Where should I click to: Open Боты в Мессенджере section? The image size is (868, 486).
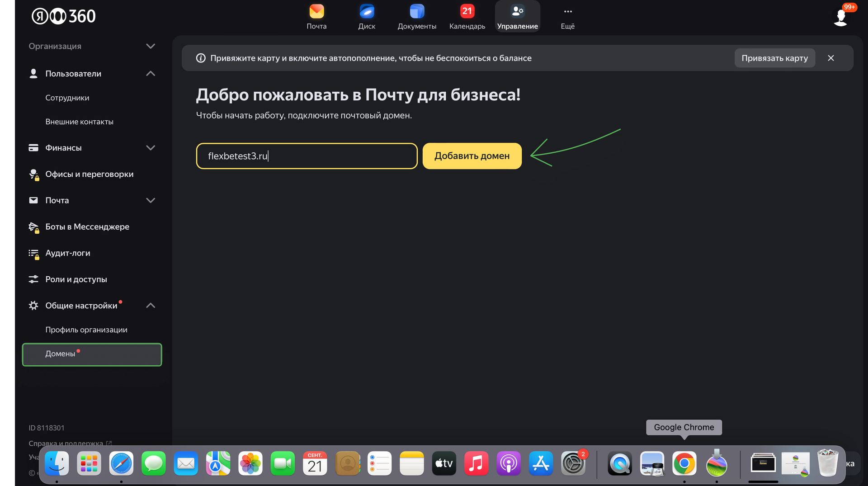click(x=33, y=227)
